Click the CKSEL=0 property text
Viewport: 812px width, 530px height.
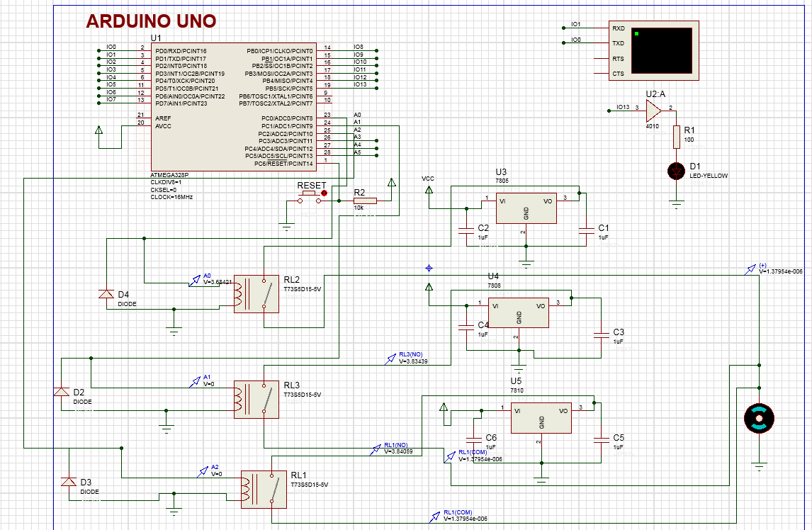(x=163, y=190)
